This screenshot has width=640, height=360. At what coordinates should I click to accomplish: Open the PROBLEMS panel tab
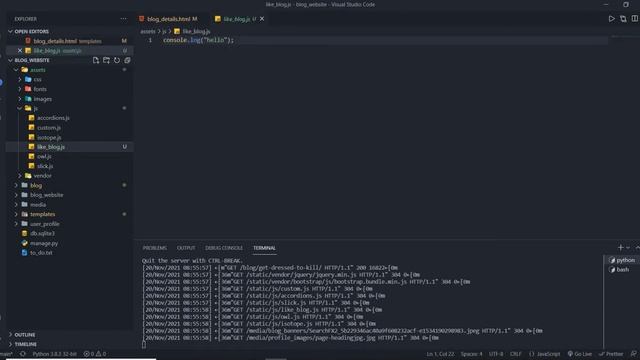click(155, 248)
